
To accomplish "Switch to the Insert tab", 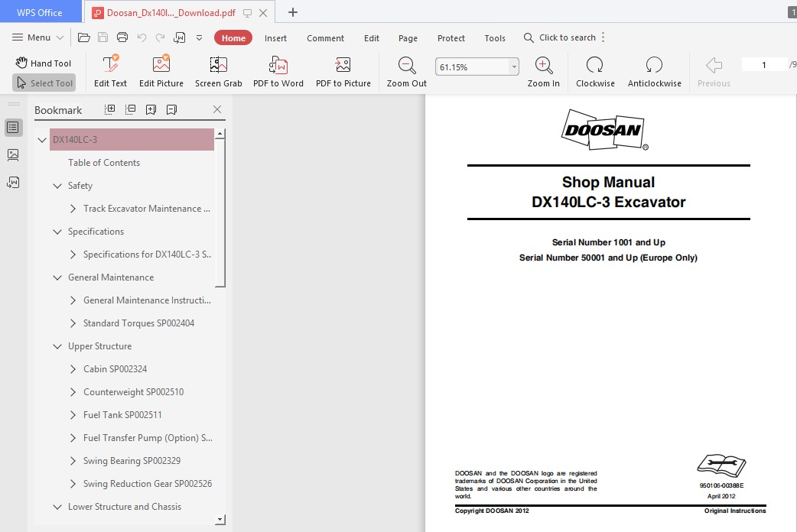I will [275, 38].
